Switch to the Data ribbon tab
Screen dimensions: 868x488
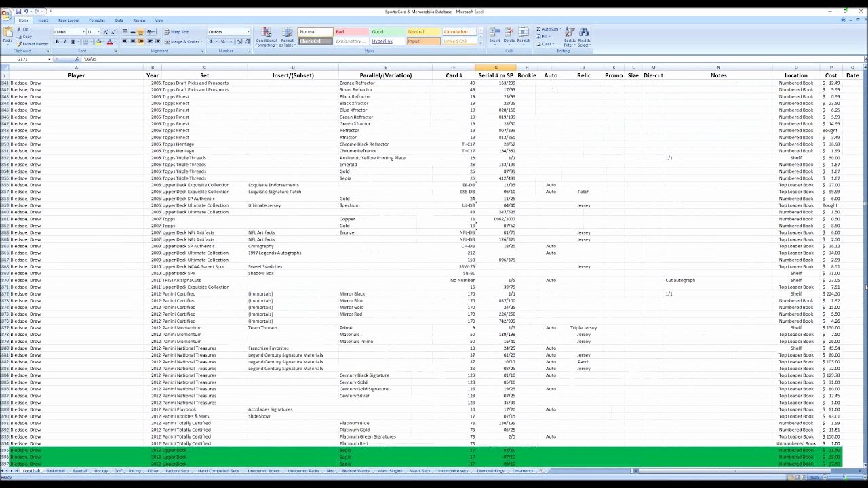tap(119, 20)
